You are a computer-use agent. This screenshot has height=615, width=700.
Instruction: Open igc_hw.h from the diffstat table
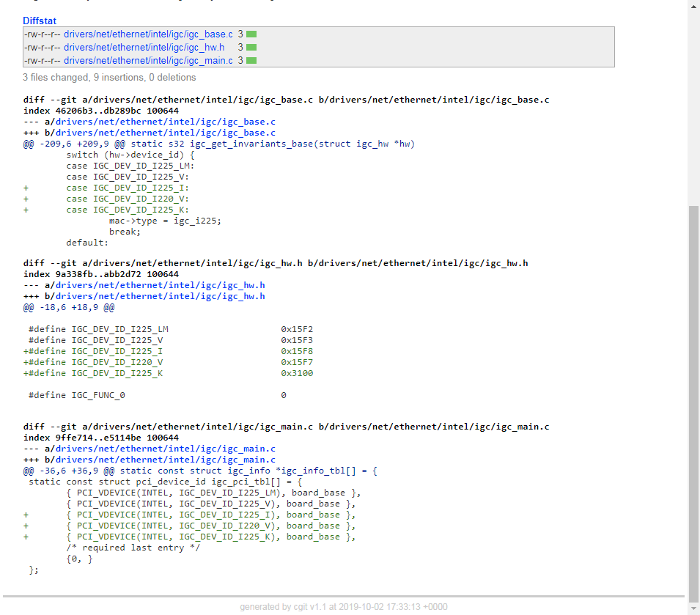pos(144,48)
